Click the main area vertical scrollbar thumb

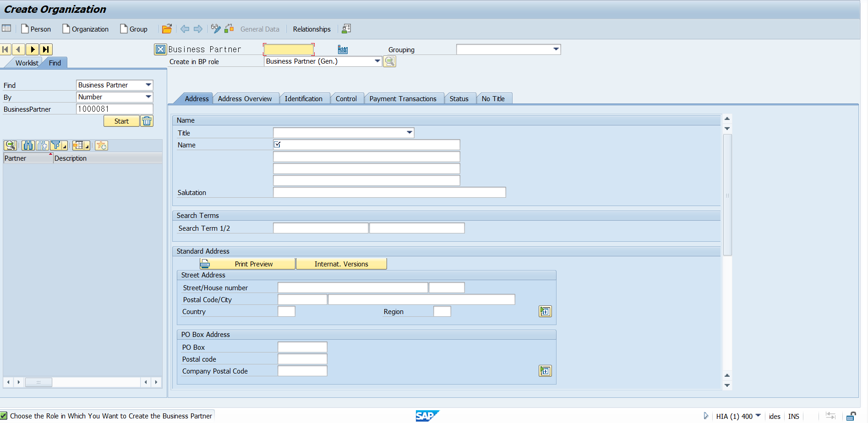click(727, 195)
